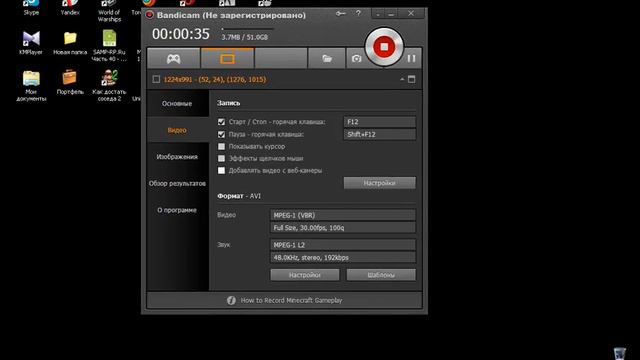Click the Shift+F12 hotkey field
Screen dimensions: 640x360
(380, 134)
